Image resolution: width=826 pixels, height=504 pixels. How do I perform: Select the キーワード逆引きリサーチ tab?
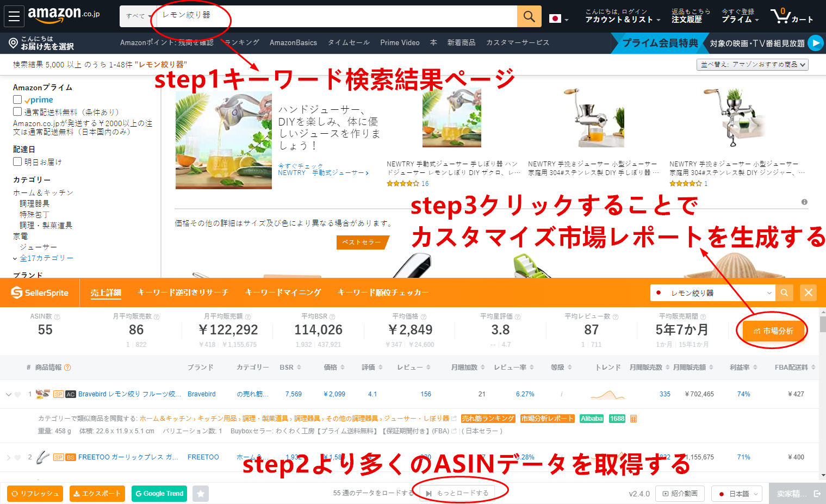(183, 293)
